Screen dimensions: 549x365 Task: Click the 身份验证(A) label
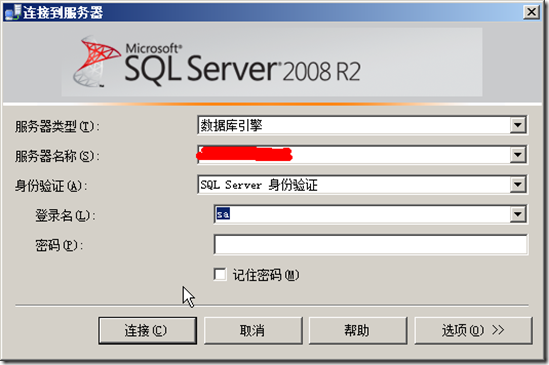(51, 186)
